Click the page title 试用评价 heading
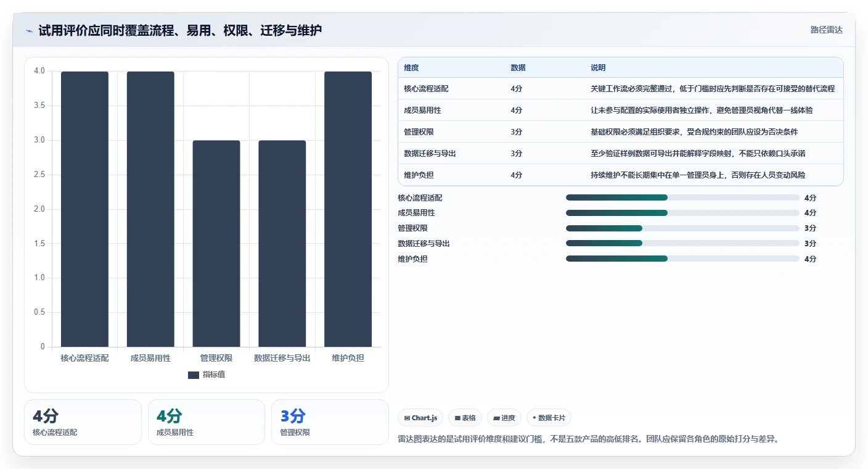Screen dimensions: 868x469 coord(180,30)
